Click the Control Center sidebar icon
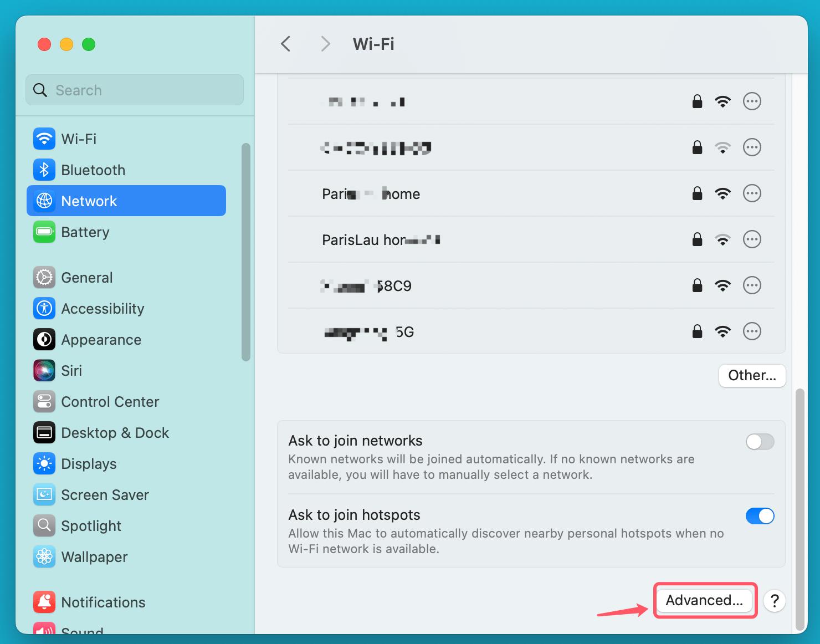 point(44,401)
